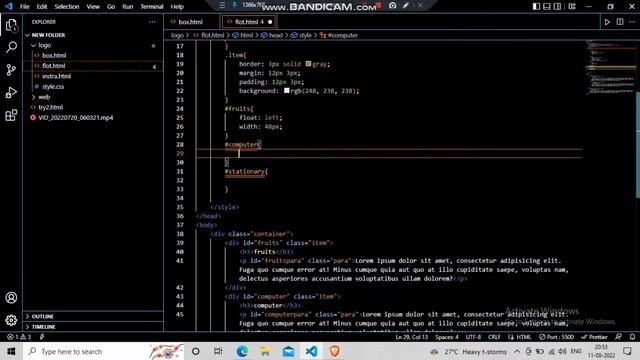The width and height of the screenshot is (640, 360).
Task: Open the Search view icon
Action: click(x=11, y=47)
